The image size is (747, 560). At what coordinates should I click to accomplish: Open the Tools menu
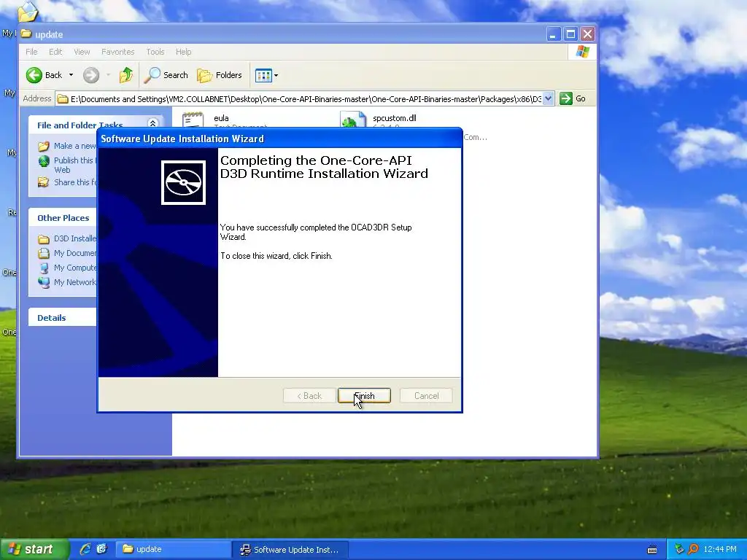click(x=155, y=52)
